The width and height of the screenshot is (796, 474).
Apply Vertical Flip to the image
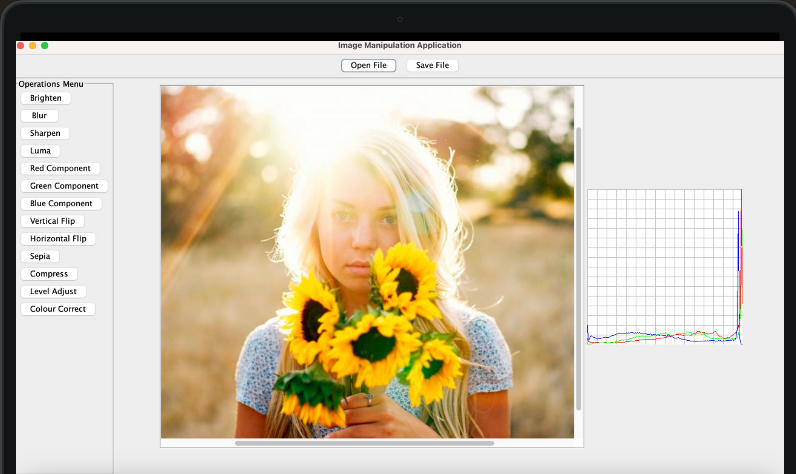coord(52,221)
